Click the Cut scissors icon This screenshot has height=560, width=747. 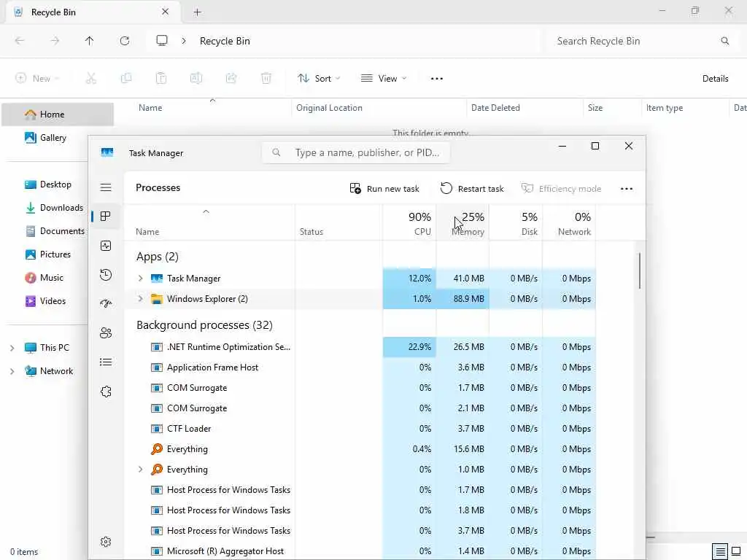(x=91, y=79)
